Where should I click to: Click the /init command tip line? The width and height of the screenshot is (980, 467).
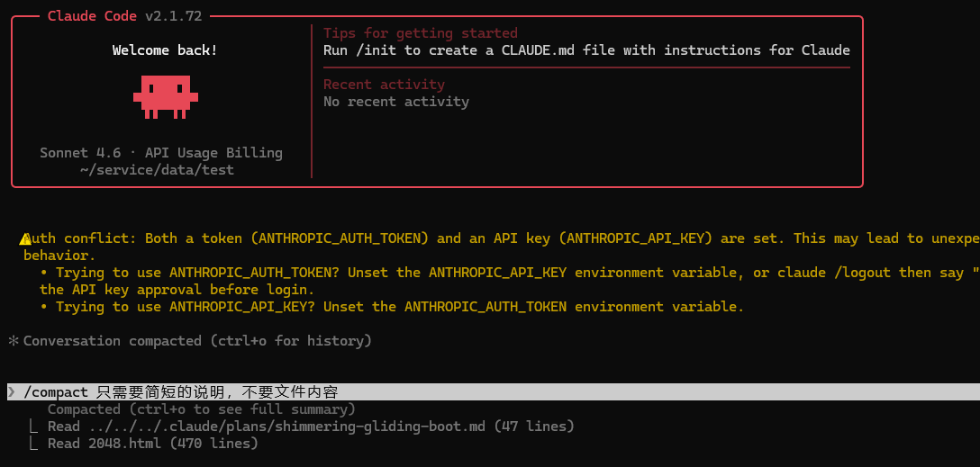(x=586, y=50)
